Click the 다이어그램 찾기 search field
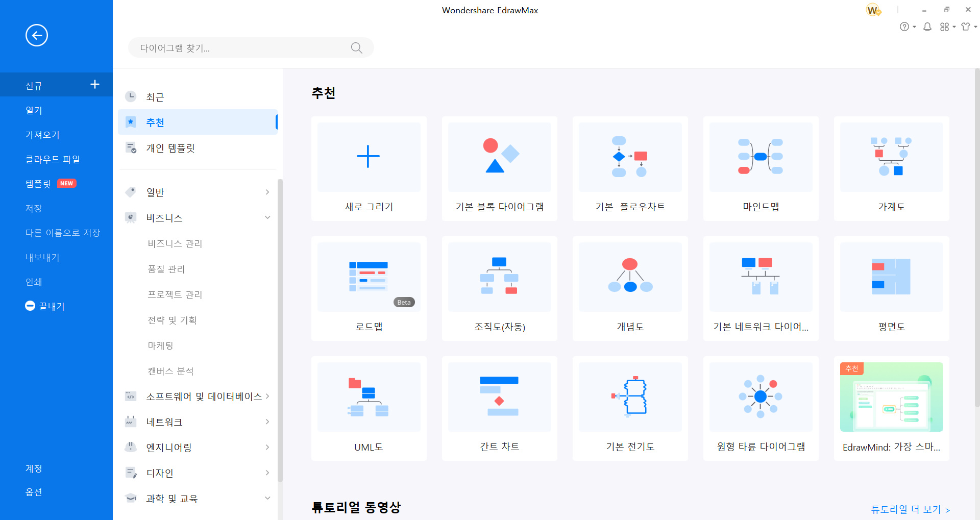980x520 pixels. click(230, 47)
